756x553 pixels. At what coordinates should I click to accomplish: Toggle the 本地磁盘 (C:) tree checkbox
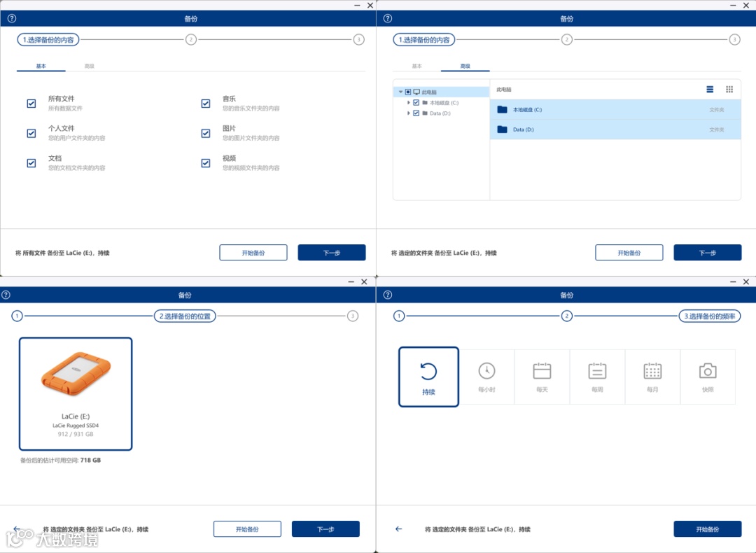tap(416, 103)
